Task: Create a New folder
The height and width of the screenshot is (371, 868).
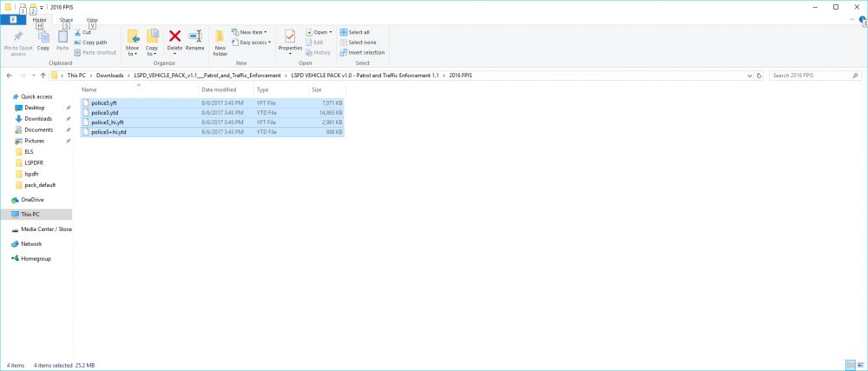Action: click(x=220, y=43)
